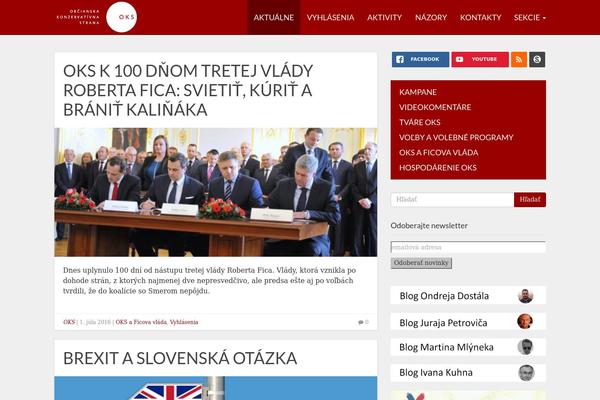
Task: Open Ondrej Dostál's blog avatar
Action: (x=525, y=296)
